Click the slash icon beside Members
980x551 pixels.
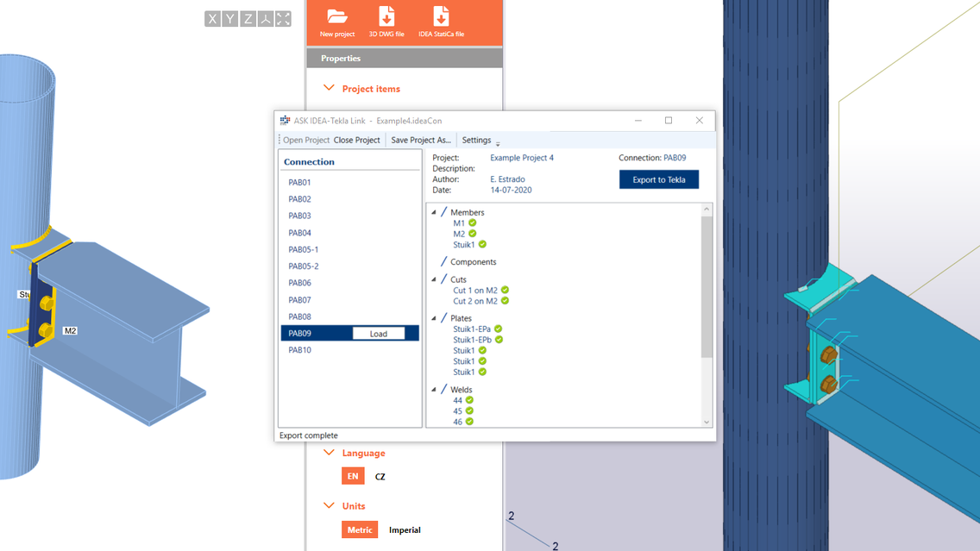(x=443, y=212)
